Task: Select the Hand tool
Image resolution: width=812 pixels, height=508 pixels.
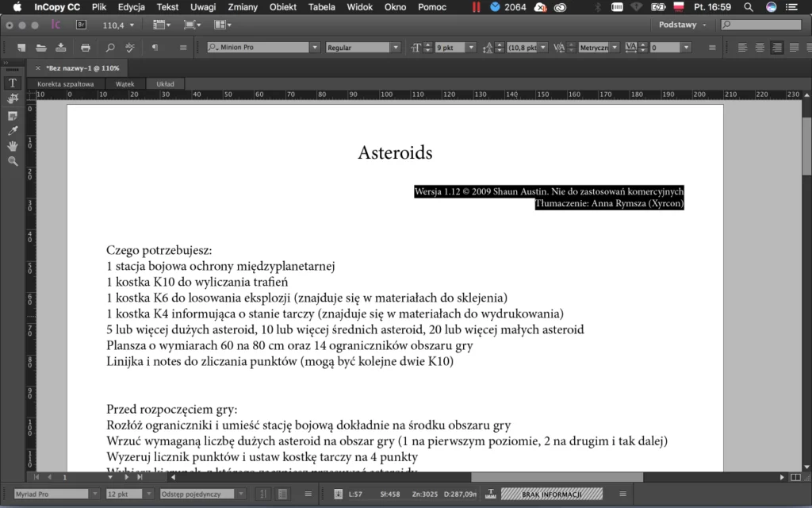Action: pyautogui.click(x=13, y=146)
